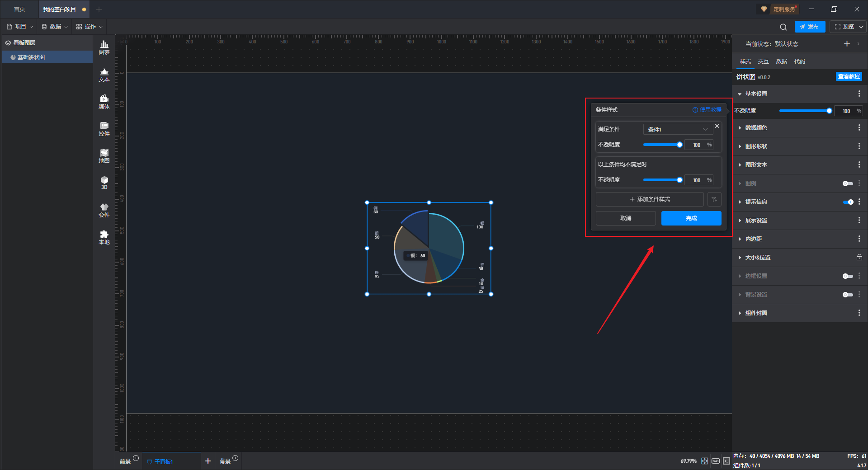The height and width of the screenshot is (470, 868).
Task: Open the 文本 text components icon
Action: point(104,75)
